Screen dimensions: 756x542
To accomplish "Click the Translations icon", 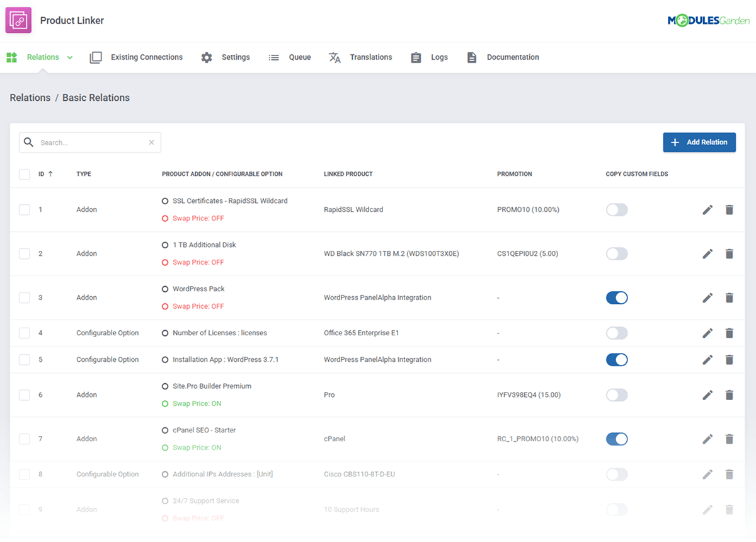I will coord(335,57).
